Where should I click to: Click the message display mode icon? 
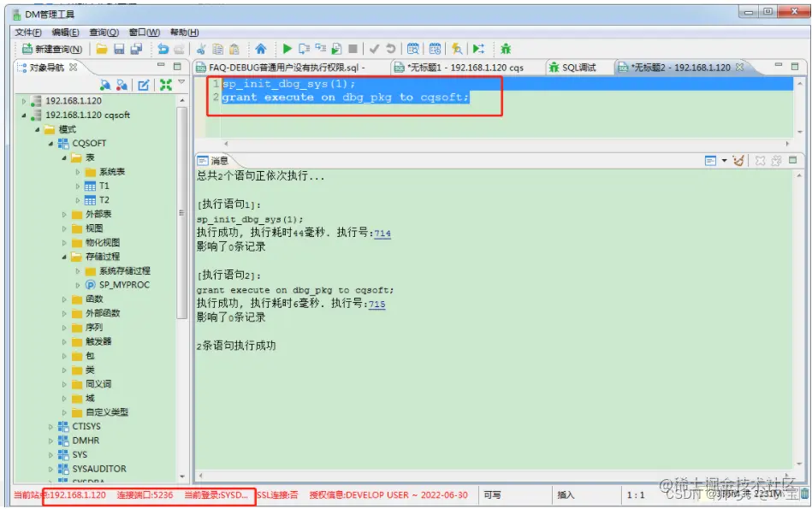(x=710, y=161)
